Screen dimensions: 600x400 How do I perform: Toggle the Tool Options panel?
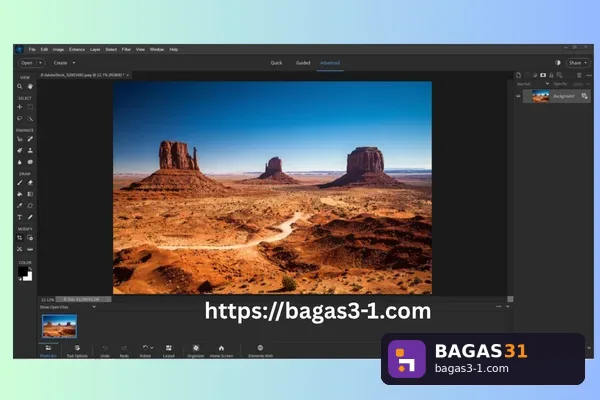77,351
